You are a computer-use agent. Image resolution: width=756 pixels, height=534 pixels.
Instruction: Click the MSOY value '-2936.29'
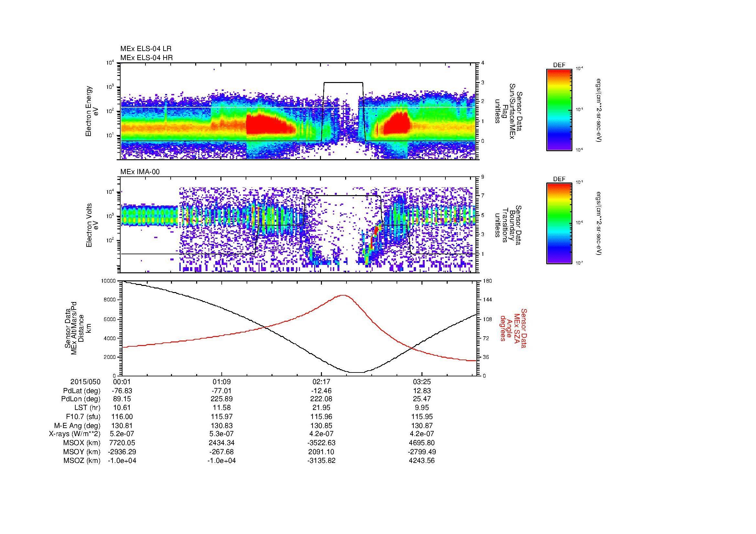click(122, 452)
